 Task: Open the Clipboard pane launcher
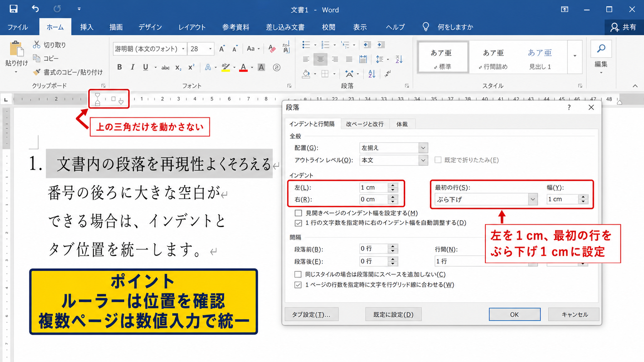click(x=103, y=86)
